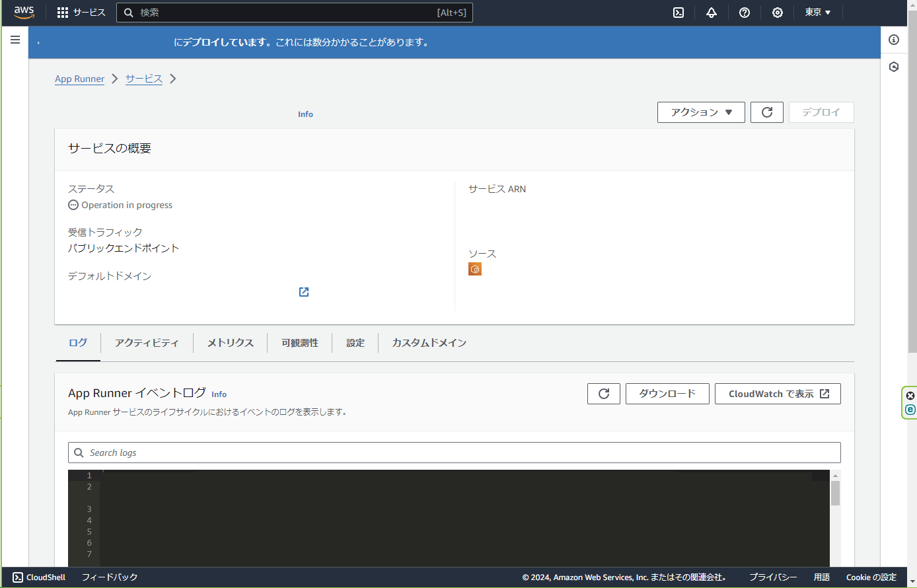917x588 pixels.
Task: Launch CloudShell from top navigation bar
Action: 679,13
